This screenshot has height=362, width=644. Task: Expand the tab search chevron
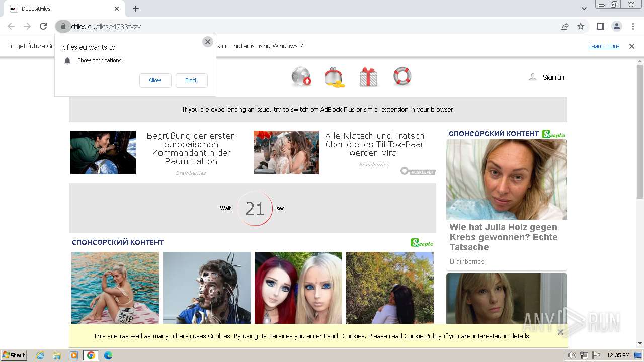coord(584,9)
